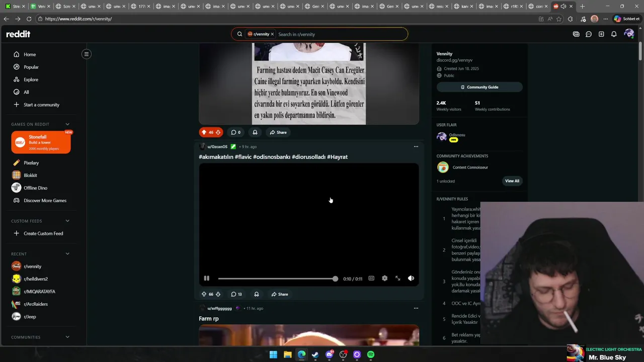Upvote the post with 46 score
This screenshot has width=644, height=362.
coord(204,132)
